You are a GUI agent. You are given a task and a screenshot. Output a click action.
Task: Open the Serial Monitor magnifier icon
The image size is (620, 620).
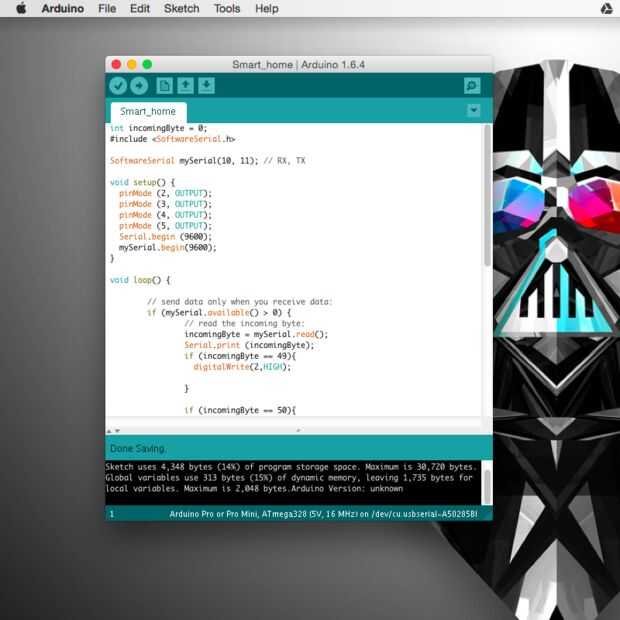coord(472,85)
